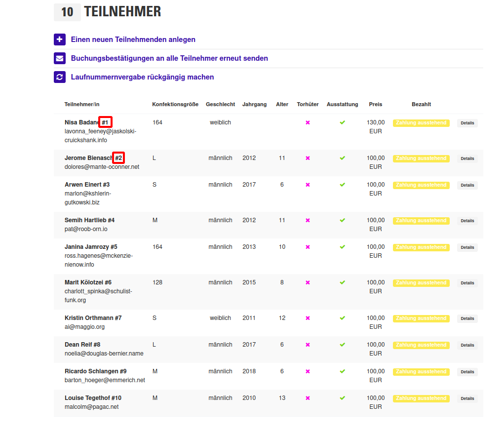
Task: Open Details for Semih Hartlieb
Action: pos(467,221)
